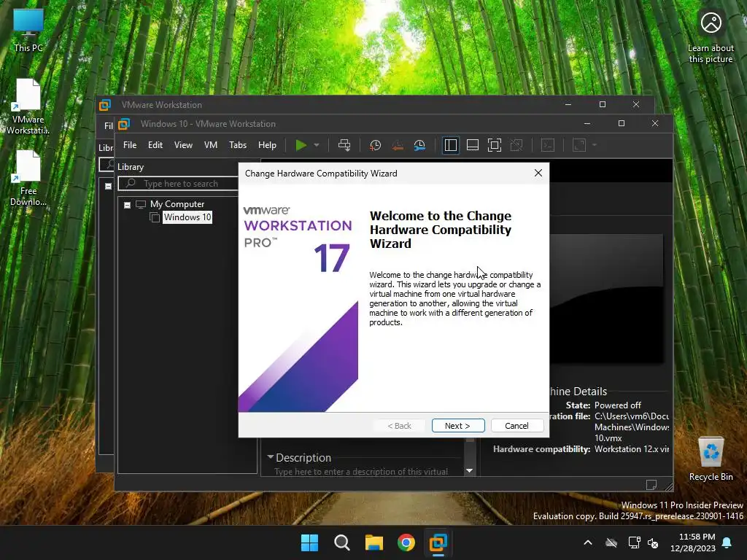Screen dimensions: 747x560
Task: Click the Unity mode toolbar icon
Action: click(516, 145)
